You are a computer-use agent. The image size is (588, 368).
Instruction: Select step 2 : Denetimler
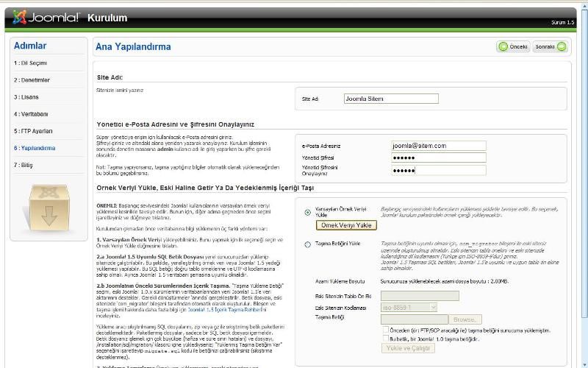(x=32, y=80)
